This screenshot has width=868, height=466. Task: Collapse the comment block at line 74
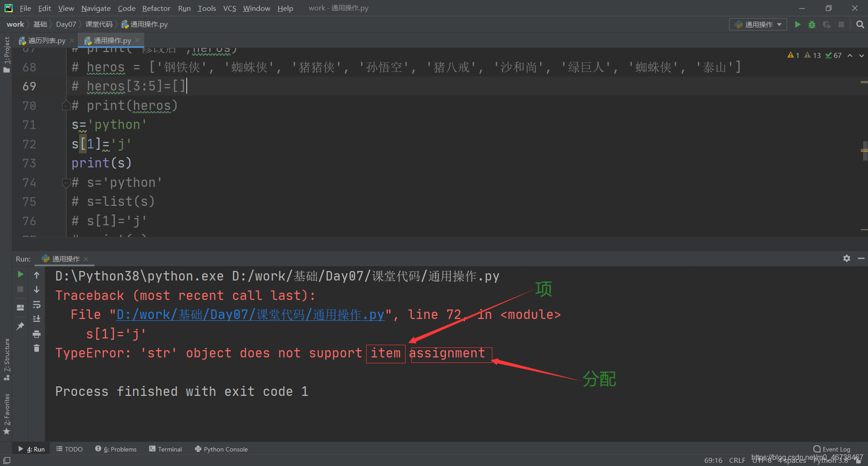pos(66,182)
